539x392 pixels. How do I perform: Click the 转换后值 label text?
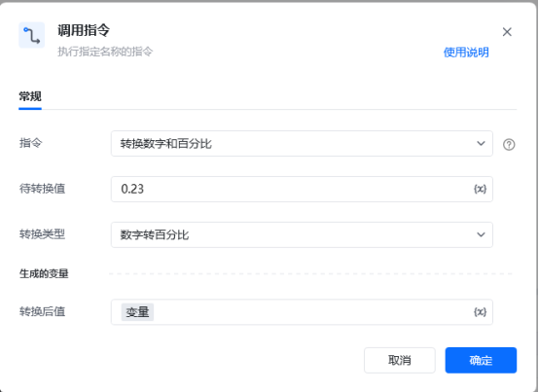pyautogui.click(x=42, y=311)
